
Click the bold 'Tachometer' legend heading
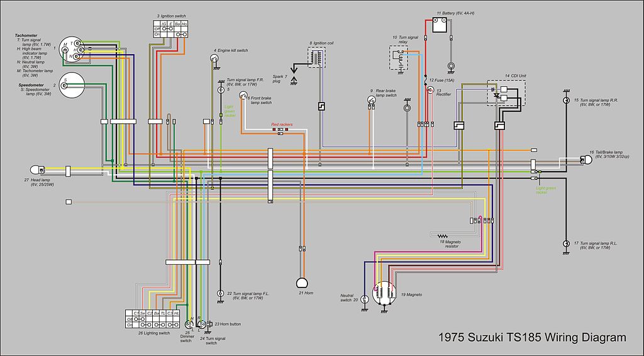tap(26, 36)
